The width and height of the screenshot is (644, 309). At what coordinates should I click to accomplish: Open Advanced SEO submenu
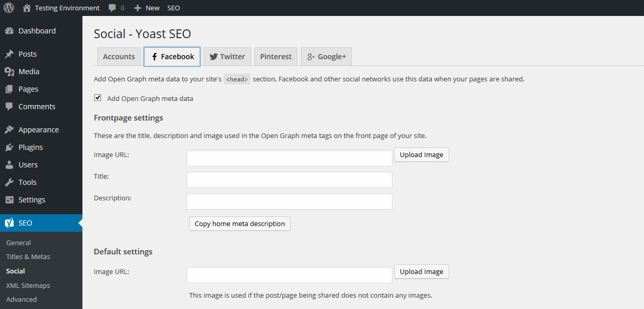pos(22,299)
